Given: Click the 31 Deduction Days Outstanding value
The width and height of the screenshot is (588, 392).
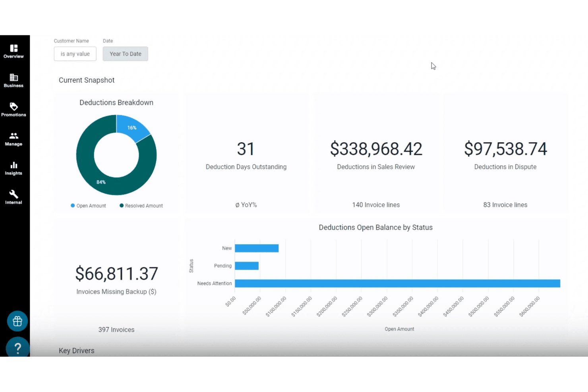Looking at the screenshot, I should point(246,149).
